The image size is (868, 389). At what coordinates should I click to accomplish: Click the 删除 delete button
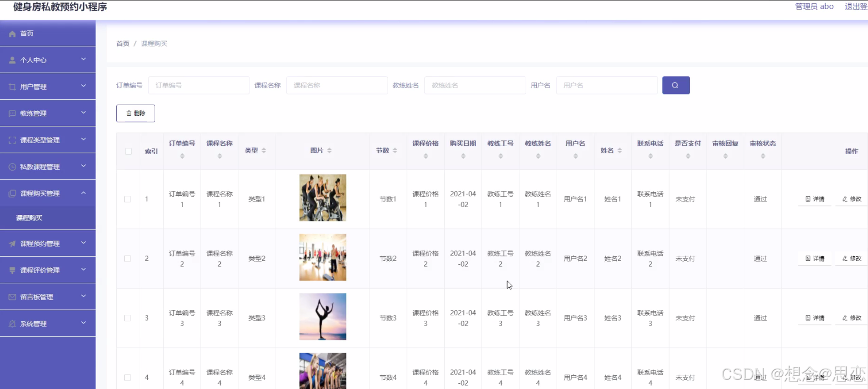pyautogui.click(x=136, y=114)
